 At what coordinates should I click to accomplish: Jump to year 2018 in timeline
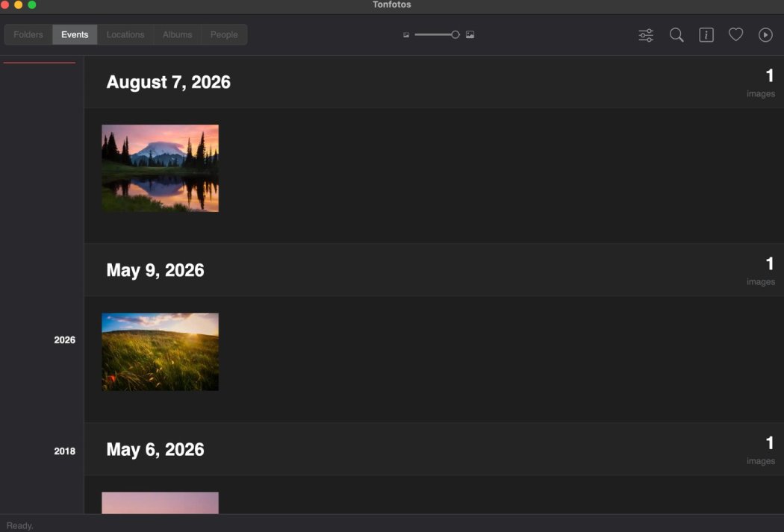[64, 451]
